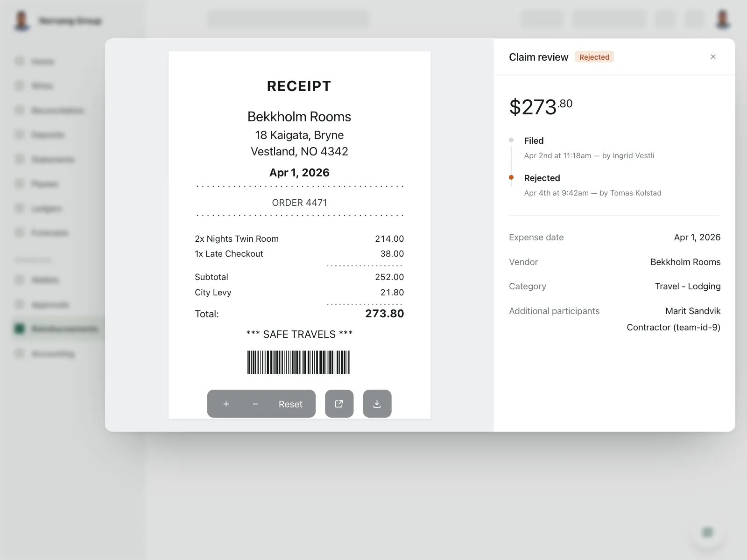Open the Reimbursements sidebar item

(58, 329)
